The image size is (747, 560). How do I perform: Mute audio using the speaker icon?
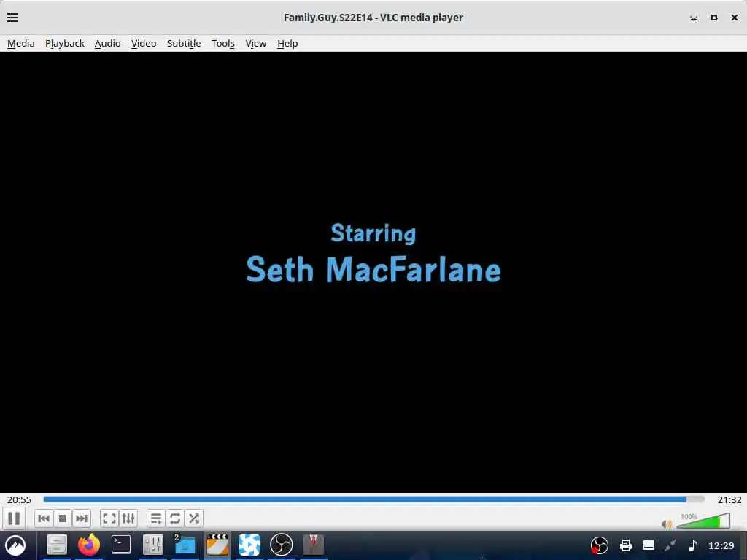[667, 524]
